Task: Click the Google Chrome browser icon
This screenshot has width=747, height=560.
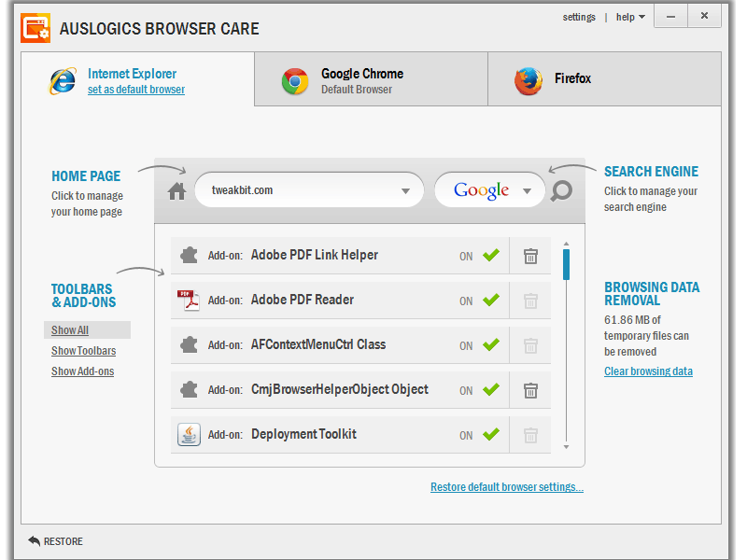Action: pyautogui.click(x=295, y=81)
